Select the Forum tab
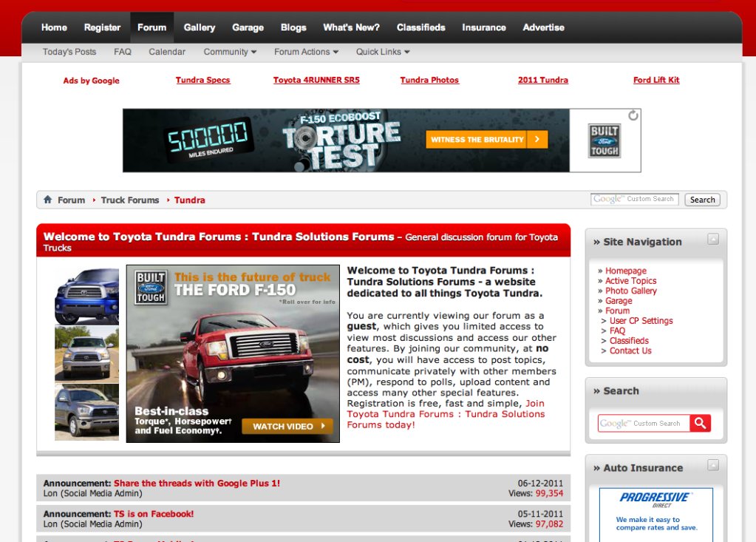Image resolution: width=756 pixels, height=542 pixels. 152,27
